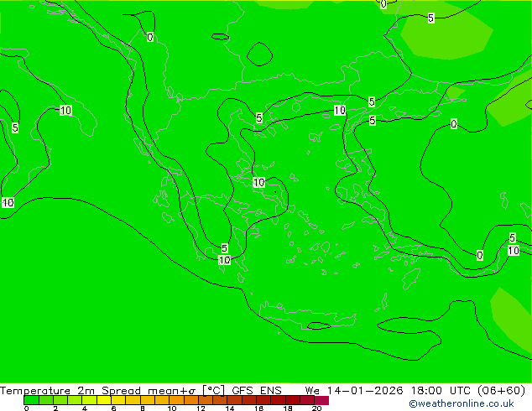Image resolution: width=532 pixels, height=411 pixels.
Task: Click contour label '5' in the top-right light green area
Action: pos(431,18)
